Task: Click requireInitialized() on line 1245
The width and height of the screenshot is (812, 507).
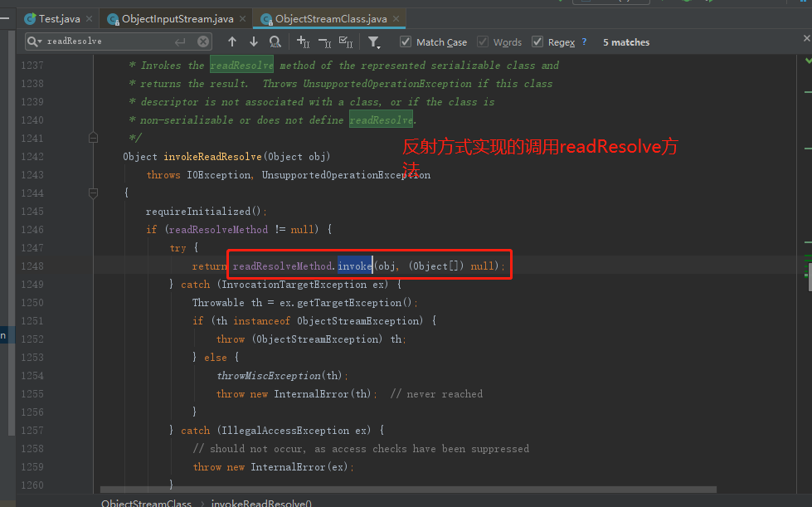Action: [x=204, y=212]
